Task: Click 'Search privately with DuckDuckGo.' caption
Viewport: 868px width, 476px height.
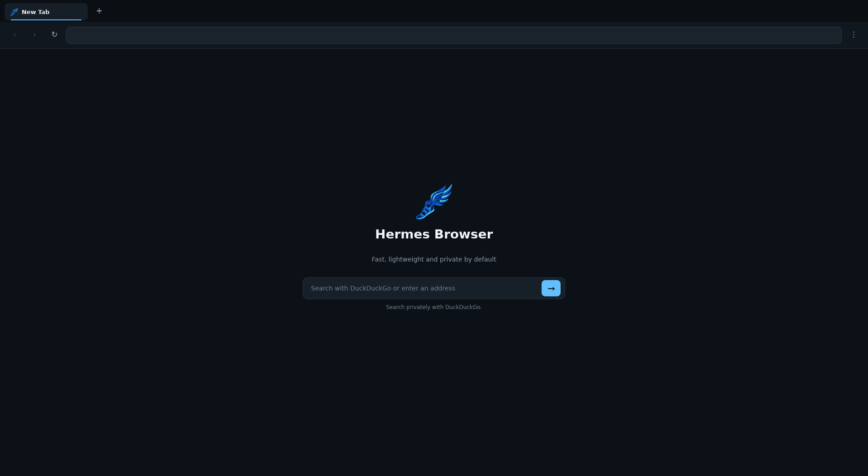Action: pos(434,307)
